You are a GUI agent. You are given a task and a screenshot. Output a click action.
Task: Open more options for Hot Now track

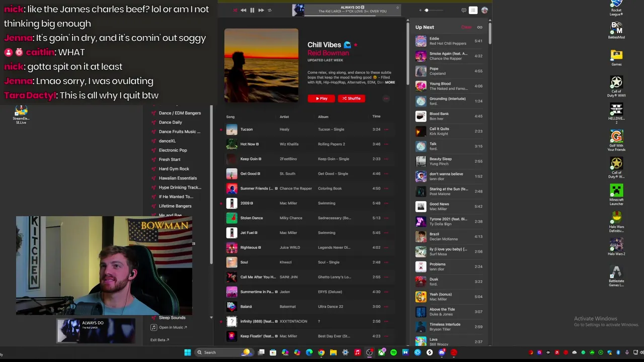(x=386, y=144)
